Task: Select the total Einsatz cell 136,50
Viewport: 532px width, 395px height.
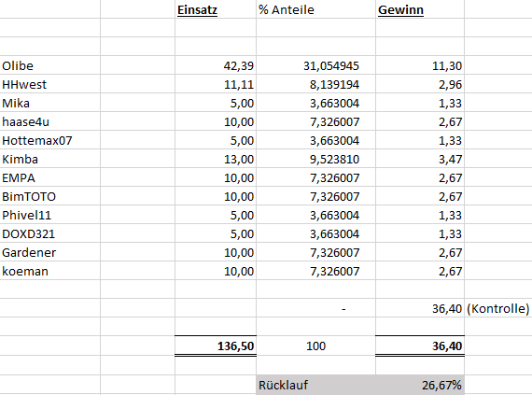Action: click(216, 346)
